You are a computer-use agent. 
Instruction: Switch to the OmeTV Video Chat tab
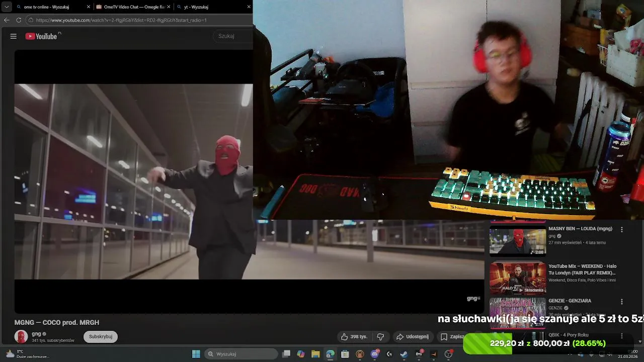[x=133, y=7]
